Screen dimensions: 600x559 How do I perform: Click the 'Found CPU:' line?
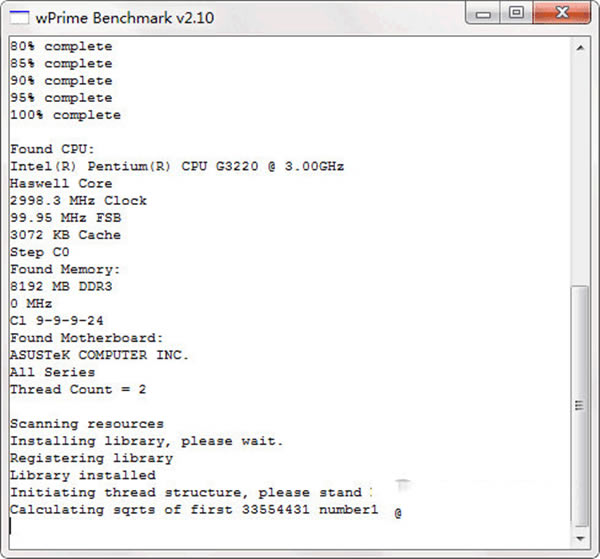(52, 149)
